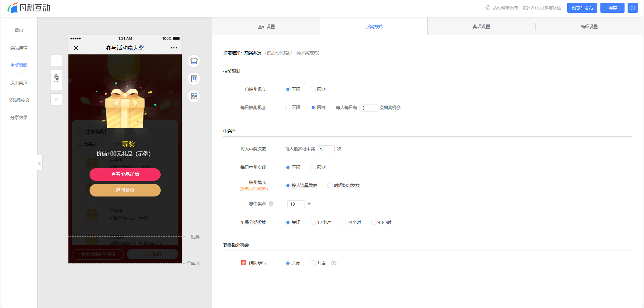
Task: Click the down chevron below 奖项一
Action: [56, 99]
